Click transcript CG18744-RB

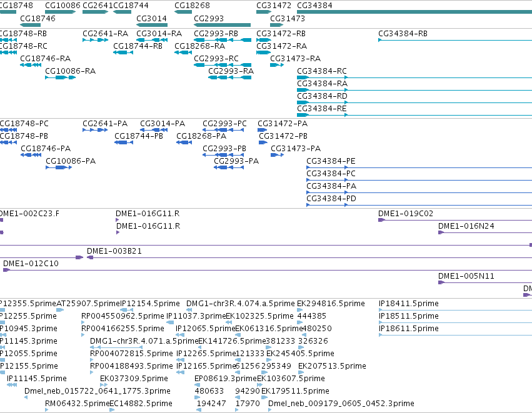(x=138, y=46)
